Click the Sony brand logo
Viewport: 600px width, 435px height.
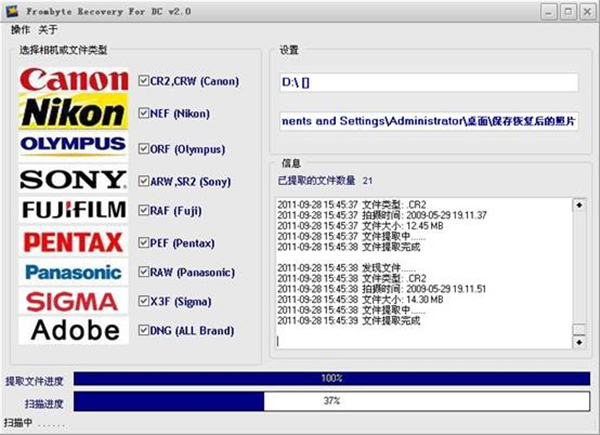tap(74, 179)
